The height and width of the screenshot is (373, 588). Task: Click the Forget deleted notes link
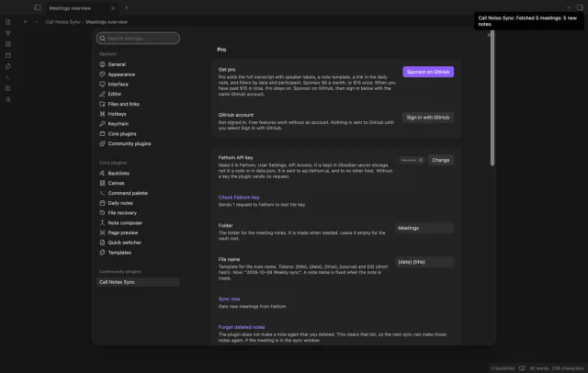pos(242,327)
